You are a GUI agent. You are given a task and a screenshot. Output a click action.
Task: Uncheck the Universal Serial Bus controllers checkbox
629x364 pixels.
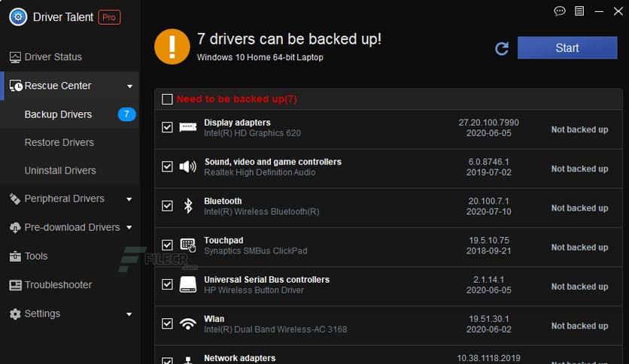pyautogui.click(x=167, y=284)
